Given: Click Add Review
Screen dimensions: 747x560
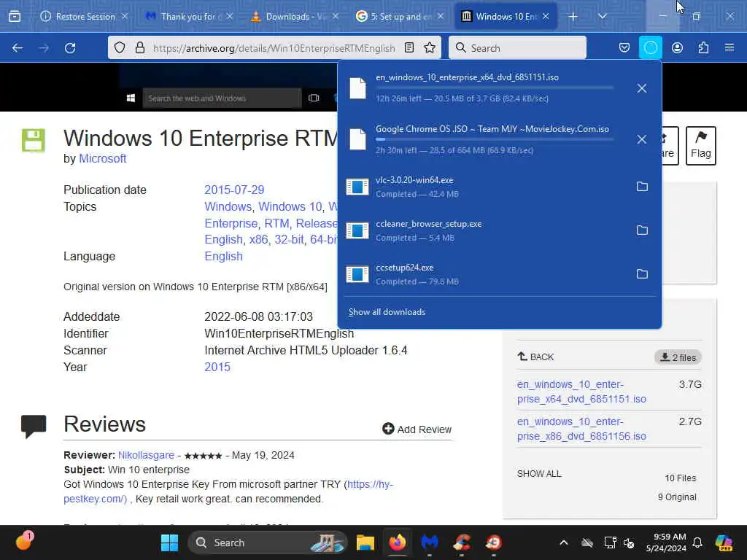Looking at the screenshot, I should pos(417,429).
